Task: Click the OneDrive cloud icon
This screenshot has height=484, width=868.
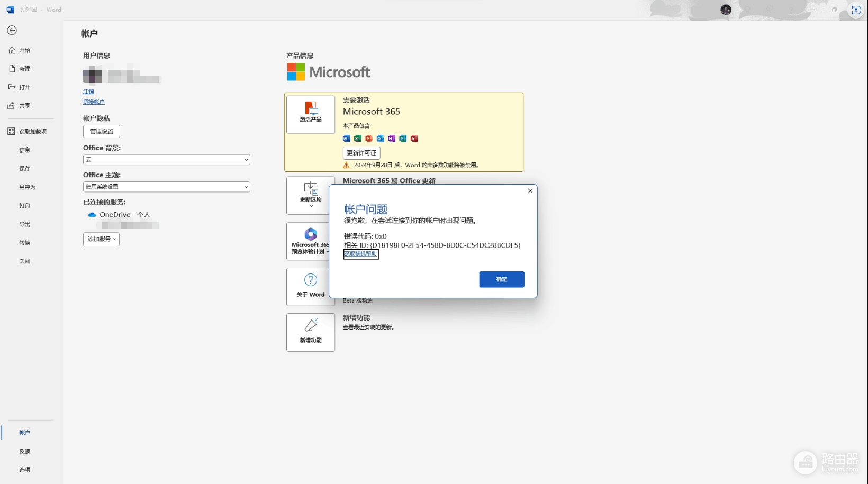Action: [92, 215]
